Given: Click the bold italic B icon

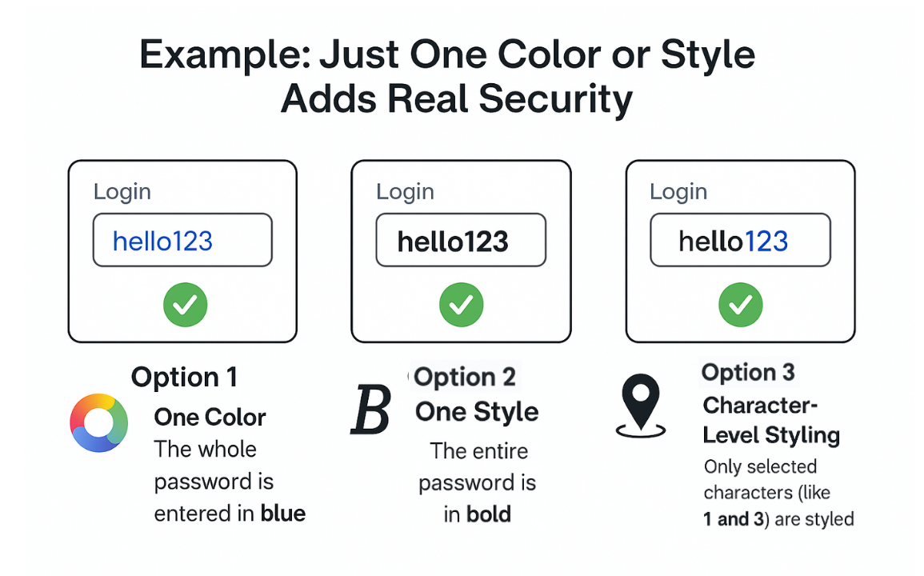Looking at the screenshot, I should click(370, 410).
